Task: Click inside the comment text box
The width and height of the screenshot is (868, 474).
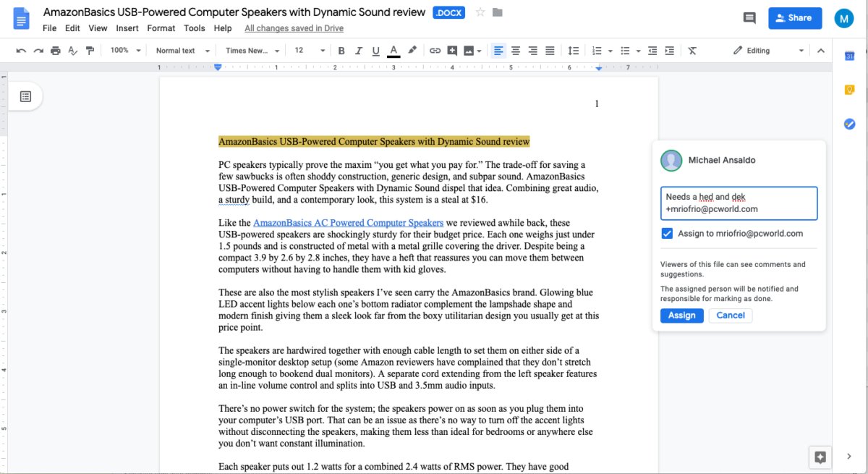Action: (739, 203)
